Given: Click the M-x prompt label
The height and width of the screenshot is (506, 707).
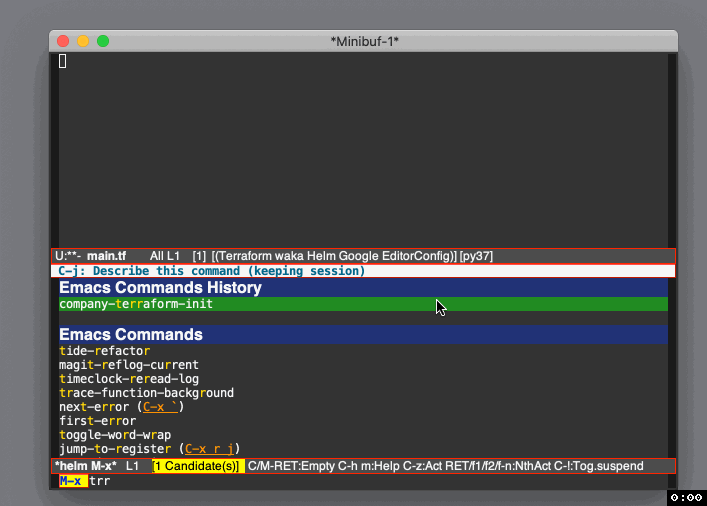Looking at the screenshot, I should coord(73,481).
